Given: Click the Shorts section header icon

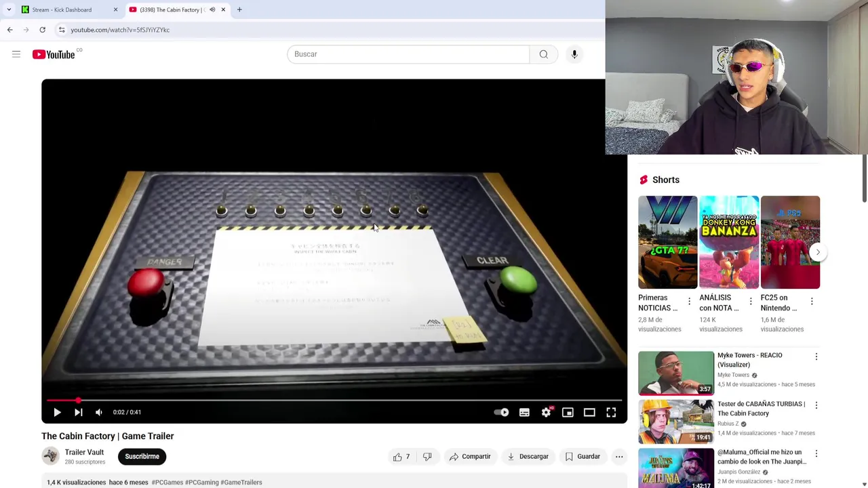Looking at the screenshot, I should click(644, 180).
